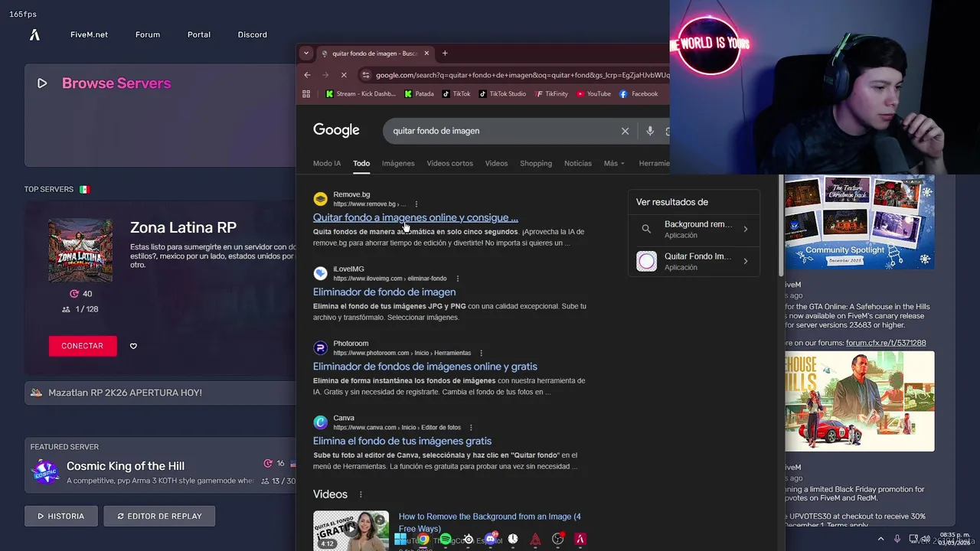This screenshot has height=551, width=980.
Task: Open Browse Servers heading
Action: tap(116, 83)
